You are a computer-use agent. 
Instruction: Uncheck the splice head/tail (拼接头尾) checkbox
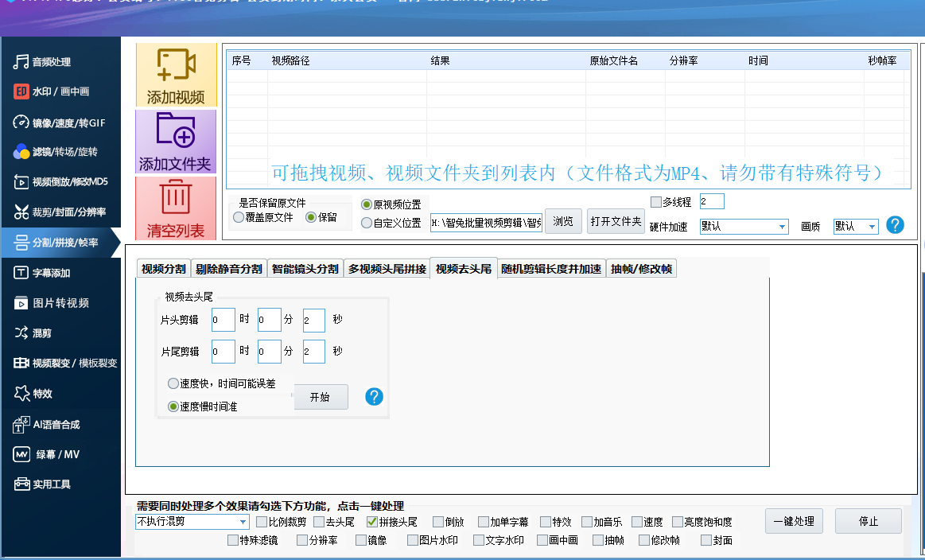(371, 523)
